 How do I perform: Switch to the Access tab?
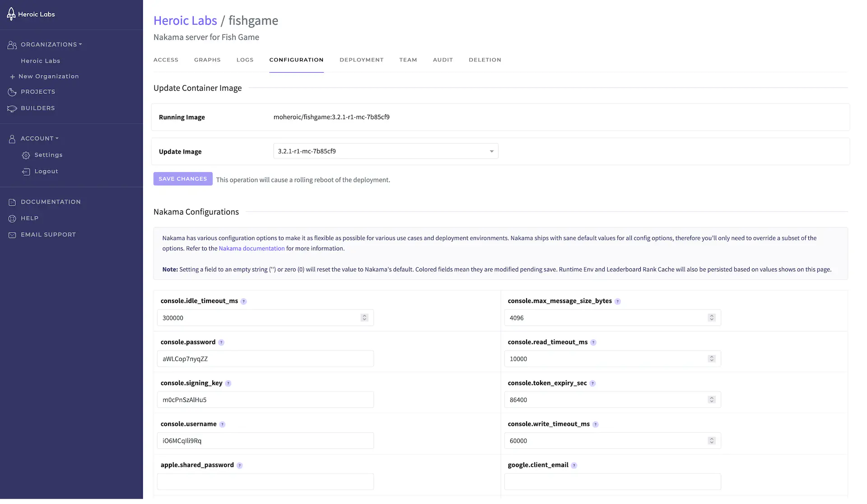click(x=166, y=60)
